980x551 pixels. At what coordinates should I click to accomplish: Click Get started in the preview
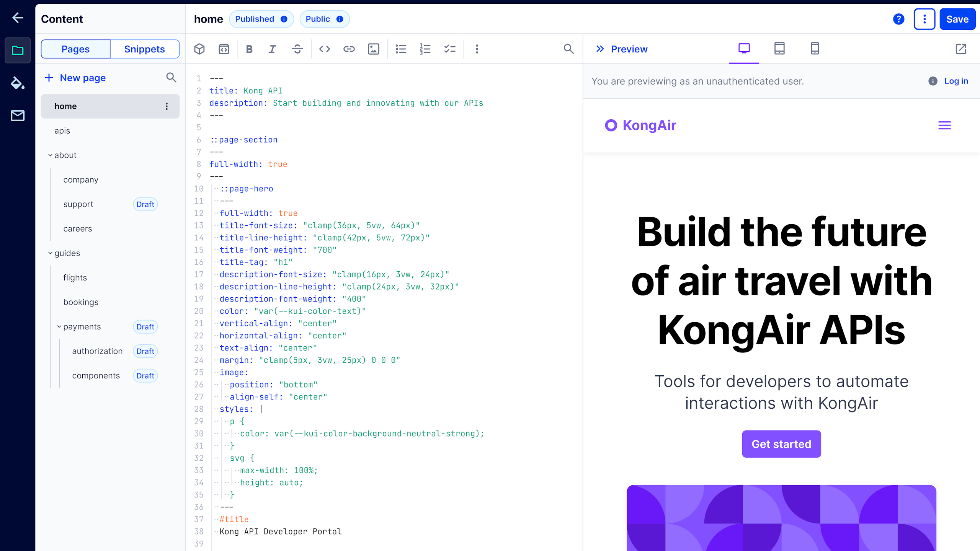[x=781, y=444]
